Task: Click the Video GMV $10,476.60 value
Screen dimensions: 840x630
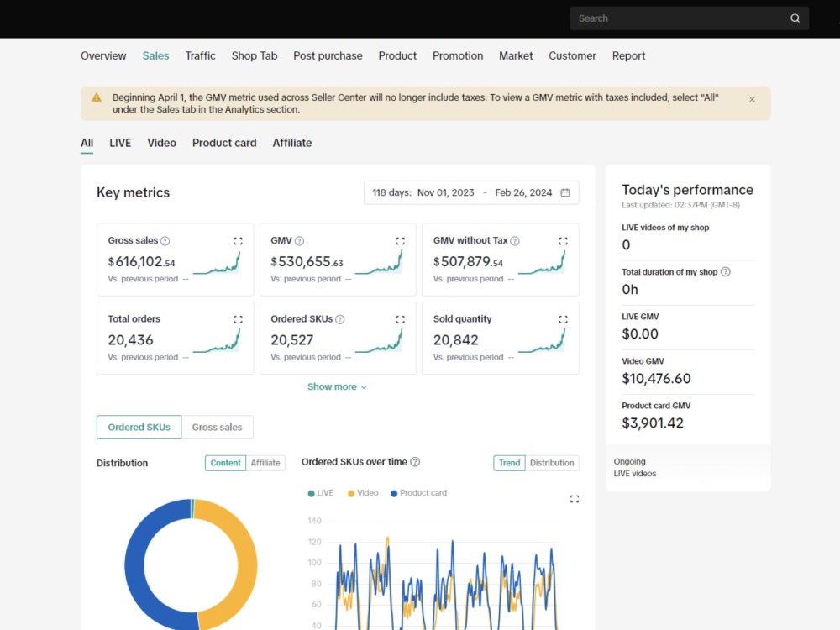Action: click(656, 379)
